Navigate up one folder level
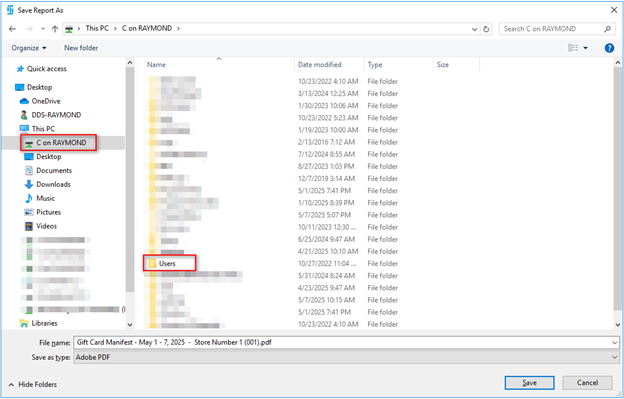This screenshot has height=399, width=624. pyautogui.click(x=55, y=29)
